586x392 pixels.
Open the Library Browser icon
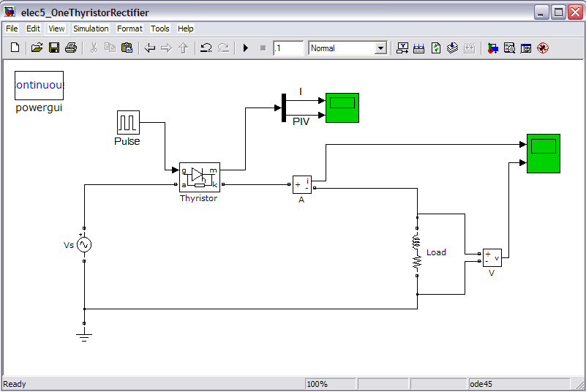pyautogui.click(x=492, y=48)
